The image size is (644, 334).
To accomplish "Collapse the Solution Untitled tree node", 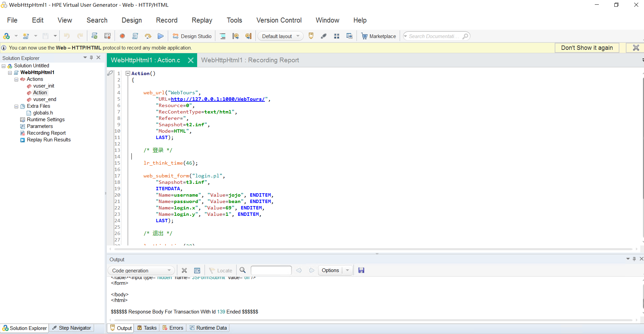I will click(x=4, y=66).
